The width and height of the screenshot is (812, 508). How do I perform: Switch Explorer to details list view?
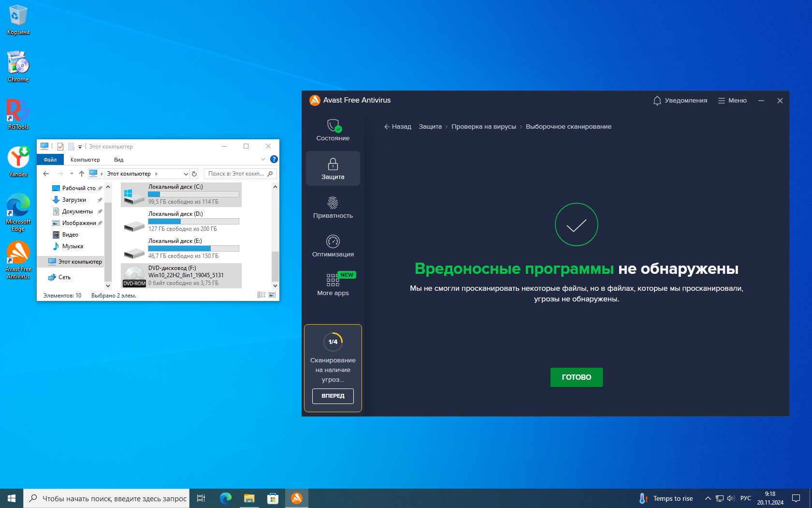tap(261, 295)
